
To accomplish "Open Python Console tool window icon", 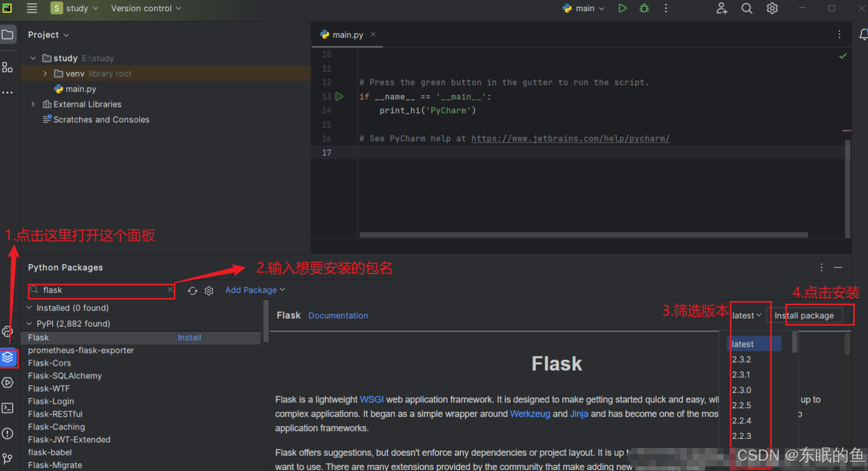I will click(7, 331).
